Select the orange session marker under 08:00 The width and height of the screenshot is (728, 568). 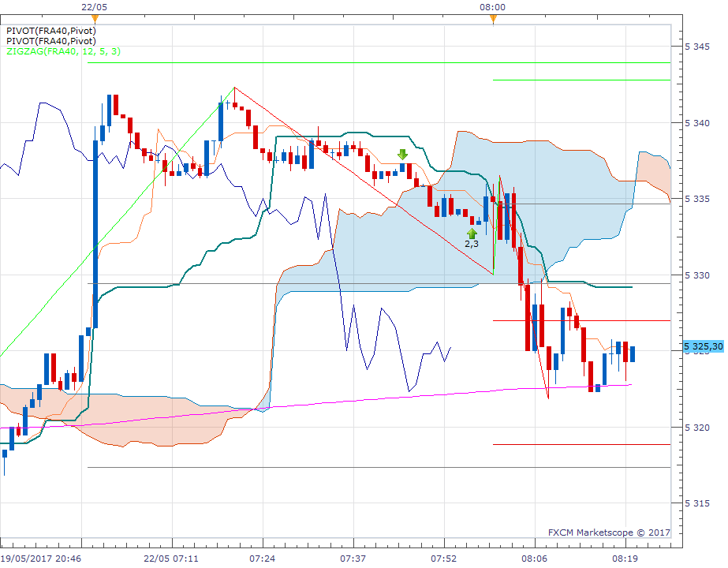coord(493,19)
